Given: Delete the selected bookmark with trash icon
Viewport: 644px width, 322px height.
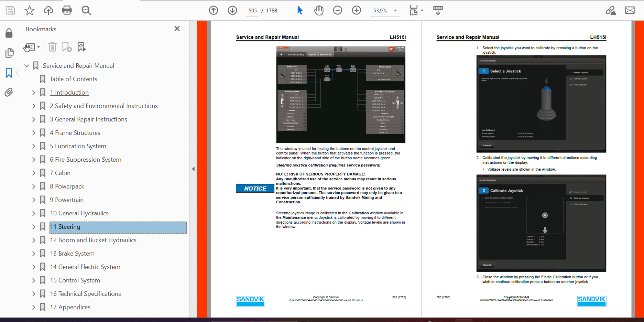Looking at the screenshot, I should pyautogui.click(x=52, y=47).
